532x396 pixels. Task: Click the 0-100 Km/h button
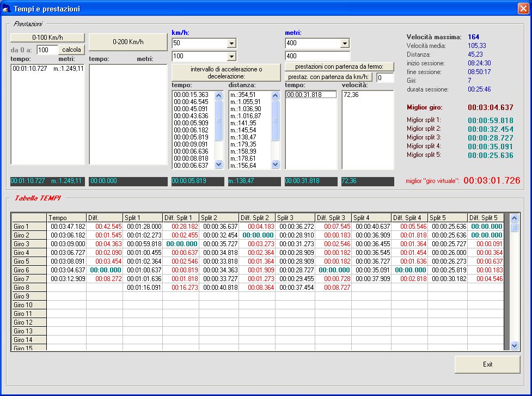(x=48, y=38)
